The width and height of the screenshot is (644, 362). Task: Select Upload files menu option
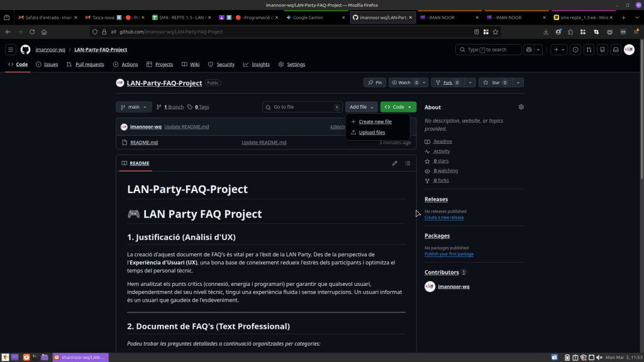click(x=372, y=133)
